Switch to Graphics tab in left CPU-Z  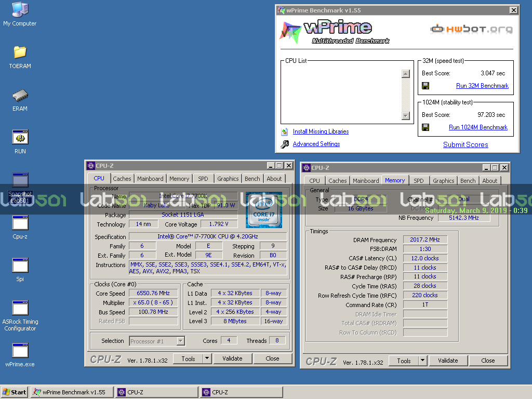tap(228, 179)
